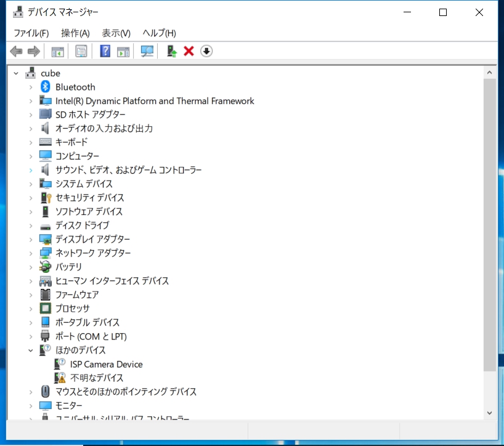Collapse the cube root node
The width and height of the screenshot is (504, 446).
[x=16, y=73]
